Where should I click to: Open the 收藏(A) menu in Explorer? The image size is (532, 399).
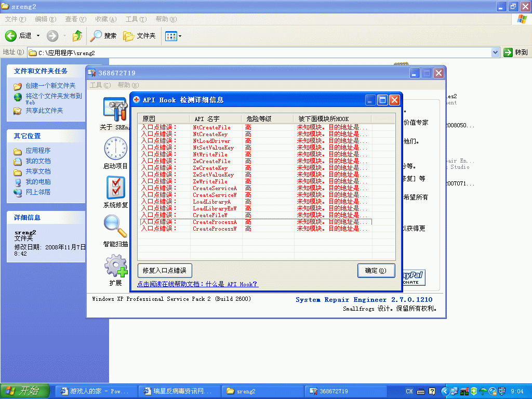[x=106, y=19]
